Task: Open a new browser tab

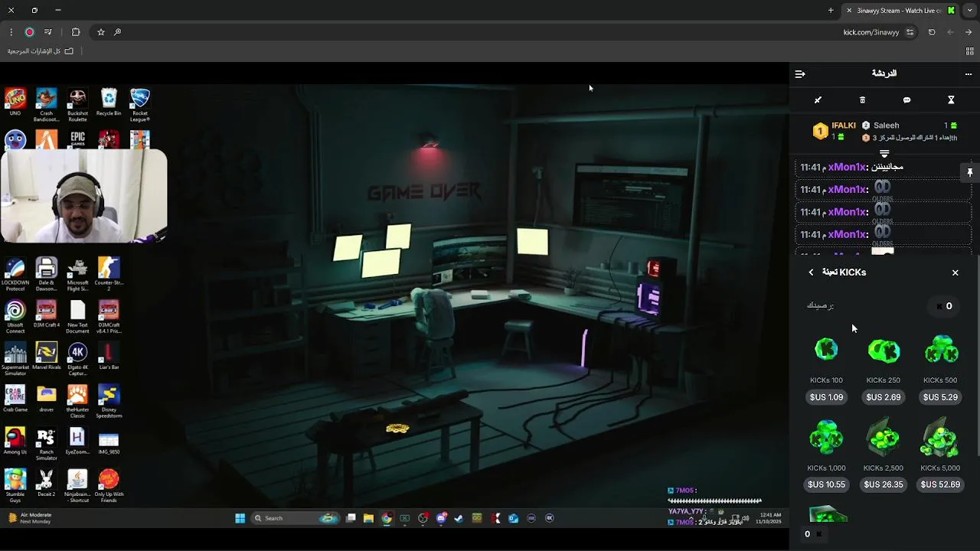Action: (831, 11)
